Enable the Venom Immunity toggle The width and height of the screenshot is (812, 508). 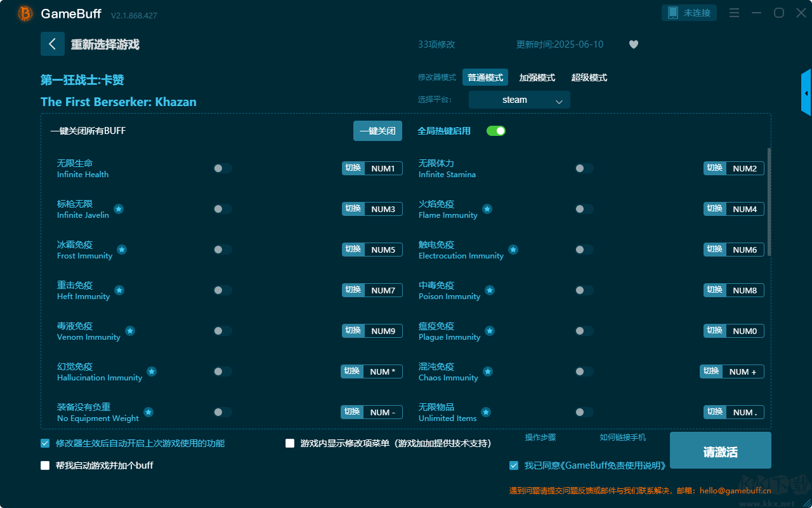coord(223,331)
